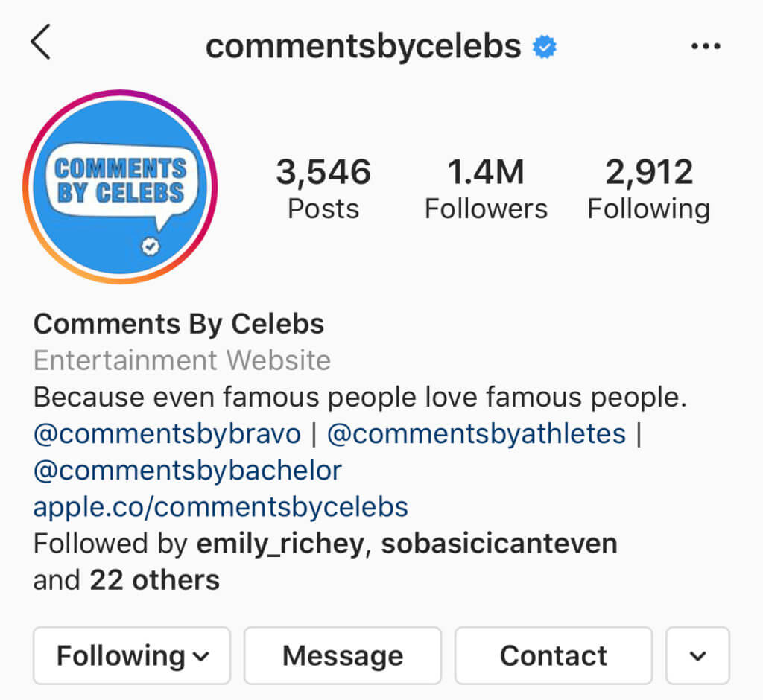Tap the blue verified badge

[545, 47]
